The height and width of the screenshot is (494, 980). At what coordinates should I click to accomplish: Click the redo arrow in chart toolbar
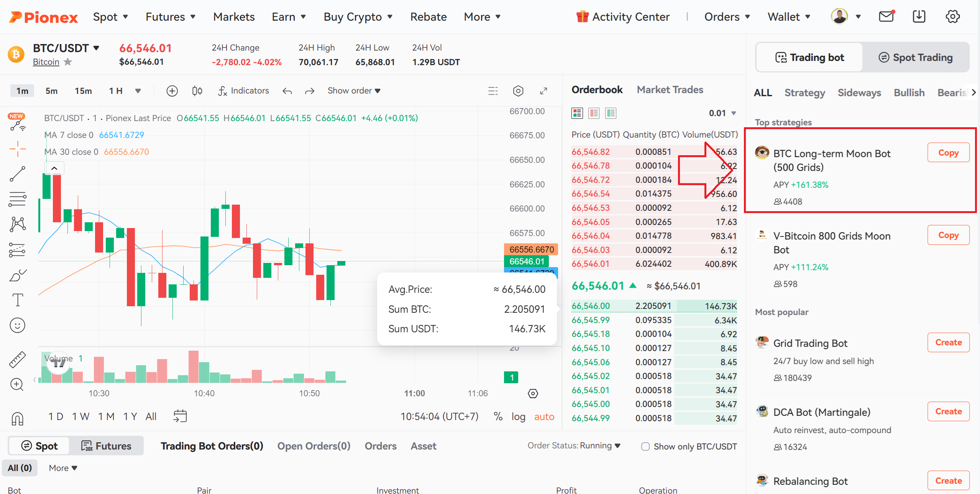(x=310, y=91)
